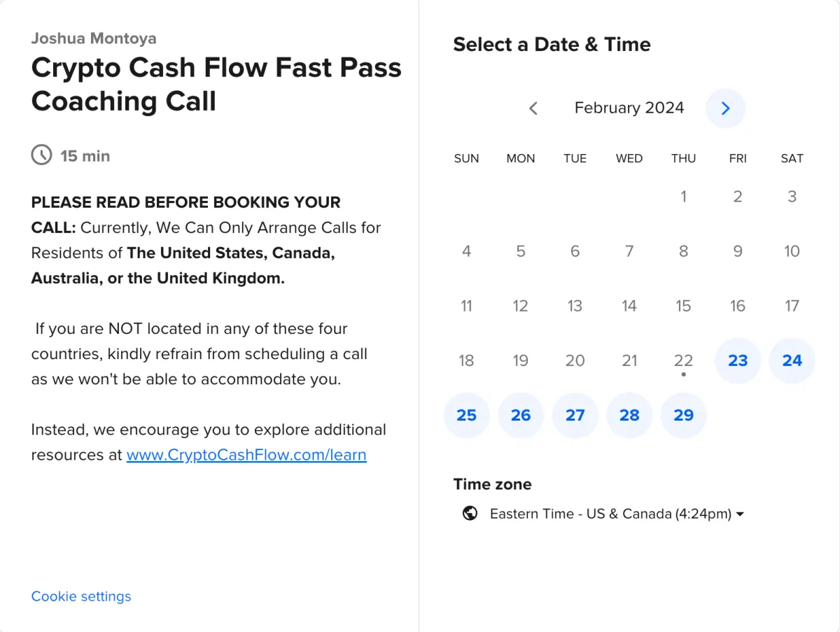
Task: Click the February 2024 month label
Action: (x=629, y=108)
